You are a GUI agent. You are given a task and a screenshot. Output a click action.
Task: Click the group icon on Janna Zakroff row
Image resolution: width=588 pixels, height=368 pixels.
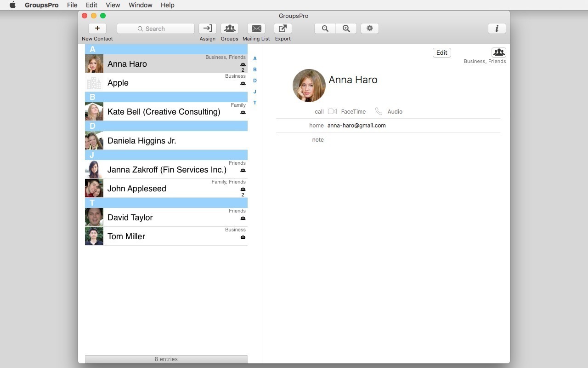243,170
